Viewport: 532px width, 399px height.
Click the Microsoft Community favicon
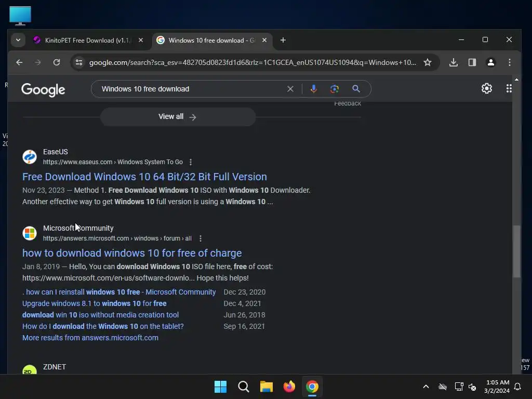coord(30,233)
